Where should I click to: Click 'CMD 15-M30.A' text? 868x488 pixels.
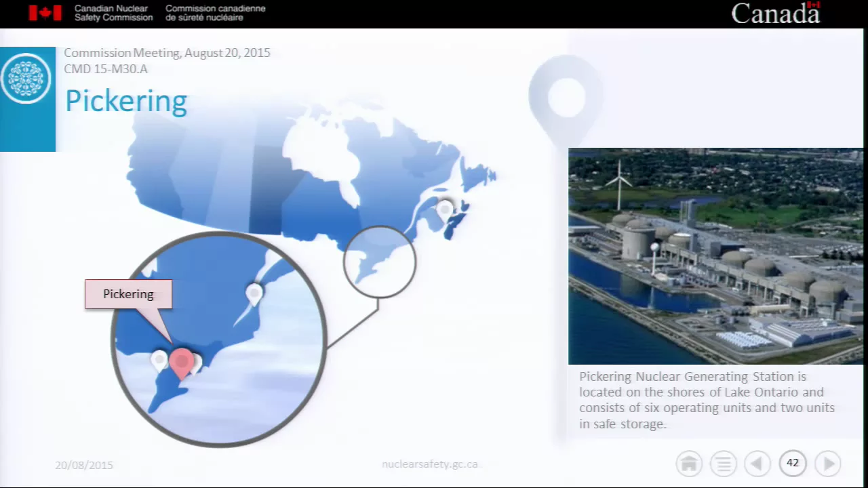pos(106,69)
